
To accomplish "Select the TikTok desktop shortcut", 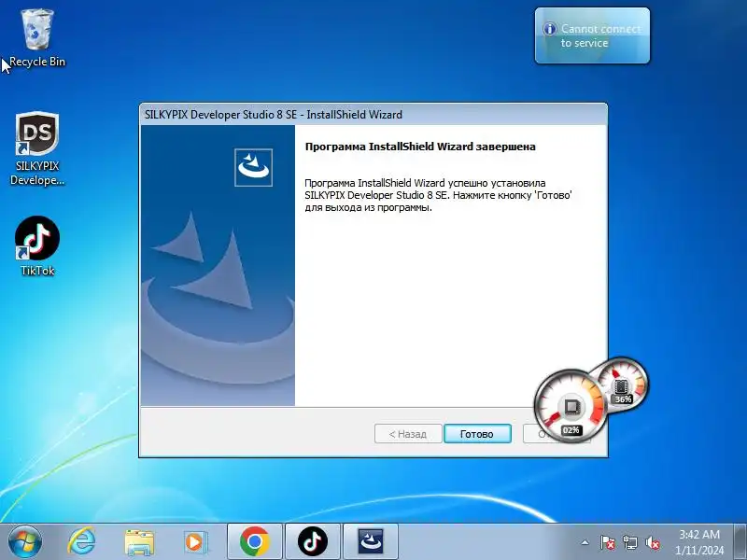I will [x=37, y=246].
